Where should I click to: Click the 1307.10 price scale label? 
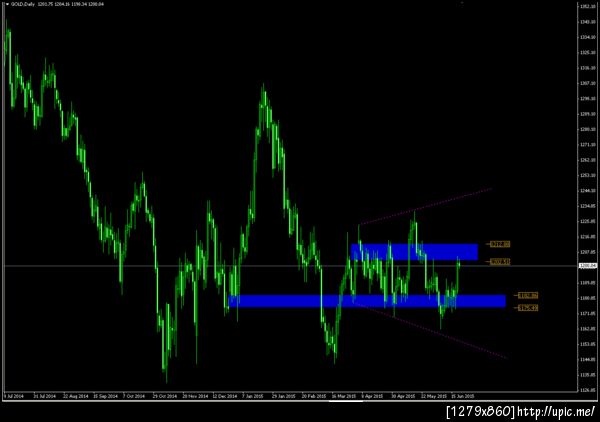588,83
